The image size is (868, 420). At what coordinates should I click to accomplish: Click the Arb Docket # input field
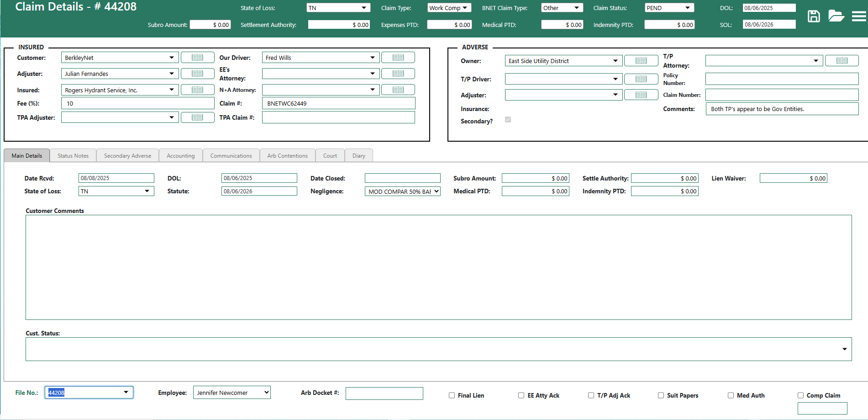click(384, 393)
